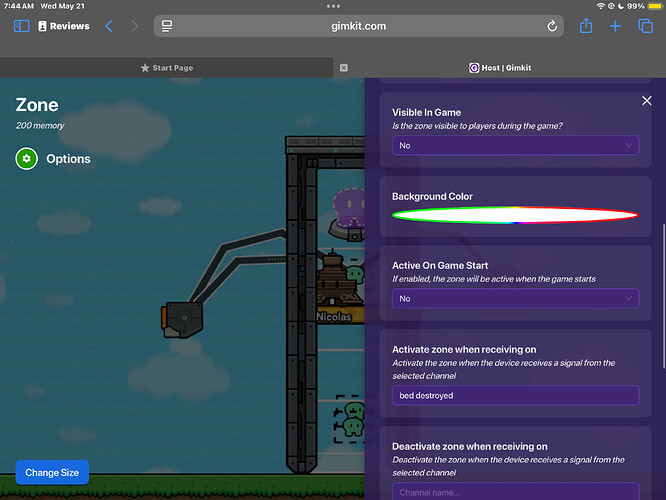The height and width of the screenshot is (500, 666).
Task: Click the Deactivate zone channel name field
Action: [x=515, y=492]
